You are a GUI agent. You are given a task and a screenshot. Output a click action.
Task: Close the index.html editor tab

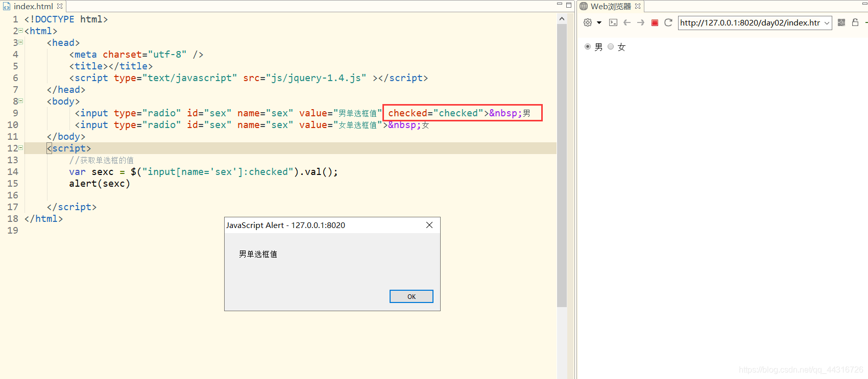tap(60, 6)
